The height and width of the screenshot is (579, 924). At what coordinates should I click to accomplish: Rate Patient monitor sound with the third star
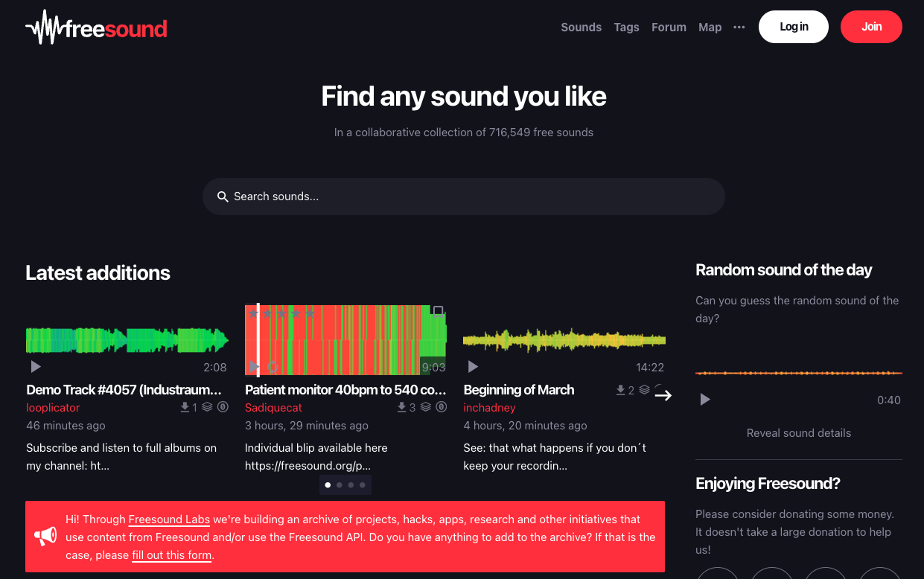[281, 314]
